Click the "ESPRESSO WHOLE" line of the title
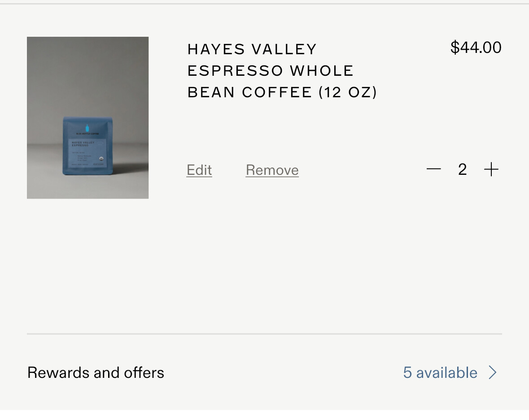This screenshot has height=420, width=529. tap(271, 70)
